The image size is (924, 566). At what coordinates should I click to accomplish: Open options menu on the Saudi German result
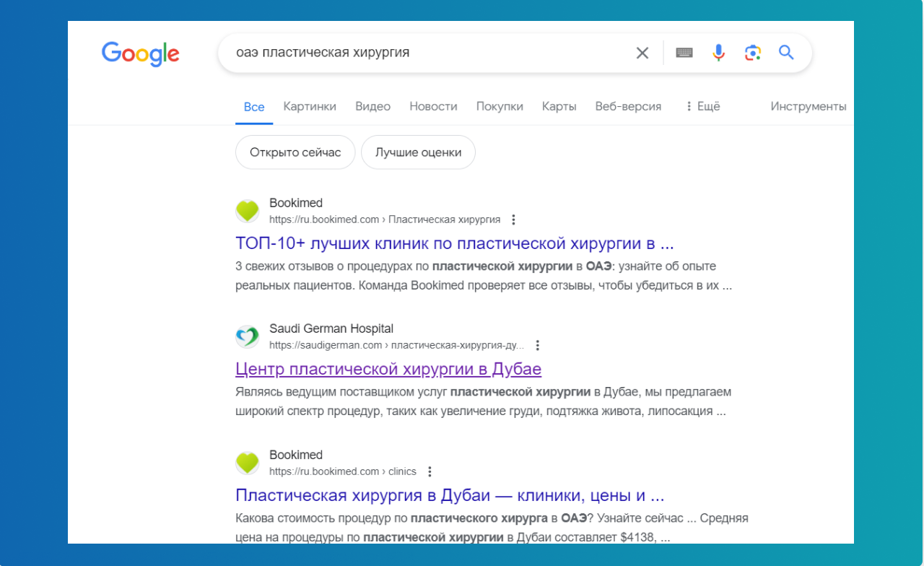537,345
